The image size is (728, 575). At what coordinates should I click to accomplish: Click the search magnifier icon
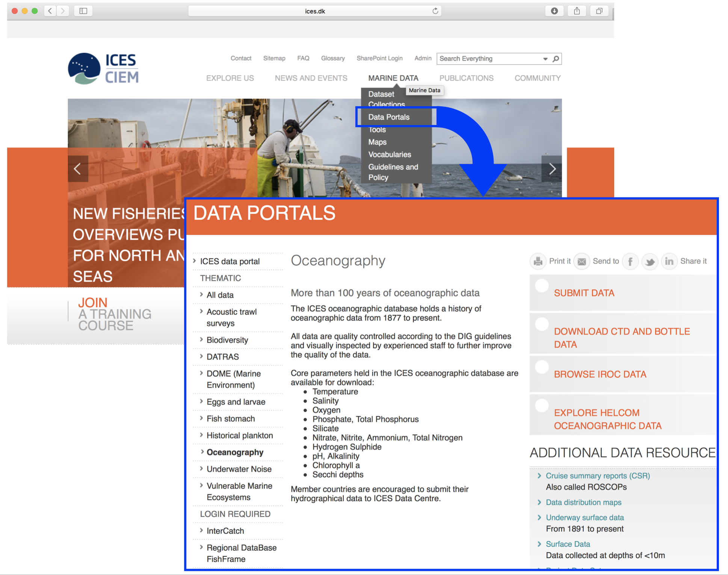(556, 59)
